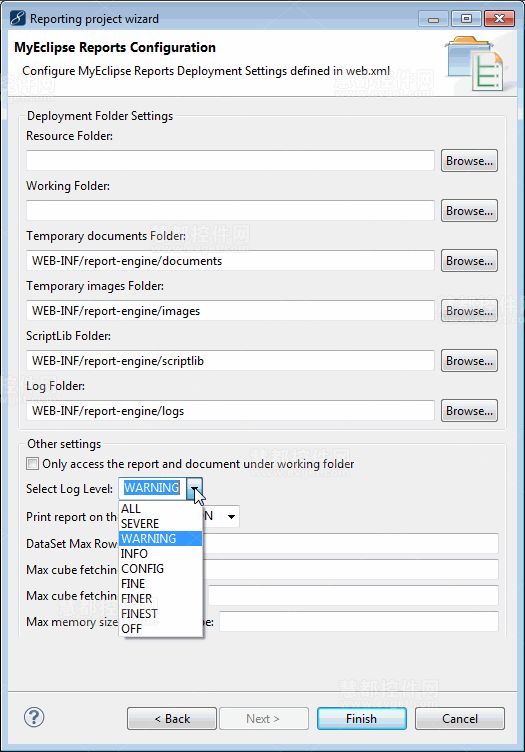The image size is (525, 752).
Task: Browse for the Working Folder
Action: [x=469, y=211]
